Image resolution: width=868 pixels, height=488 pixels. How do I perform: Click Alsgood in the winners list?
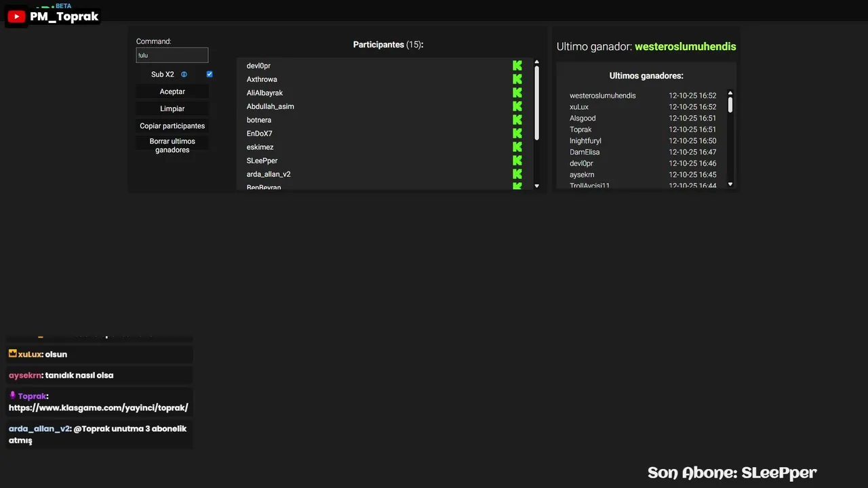(x=583, y=118)
